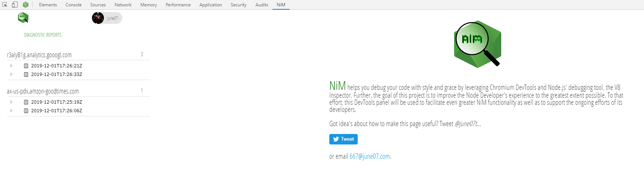Click report file icon for 17:25:19Z
This screenshot has height=189, width=644.
(x=26, y=102)
